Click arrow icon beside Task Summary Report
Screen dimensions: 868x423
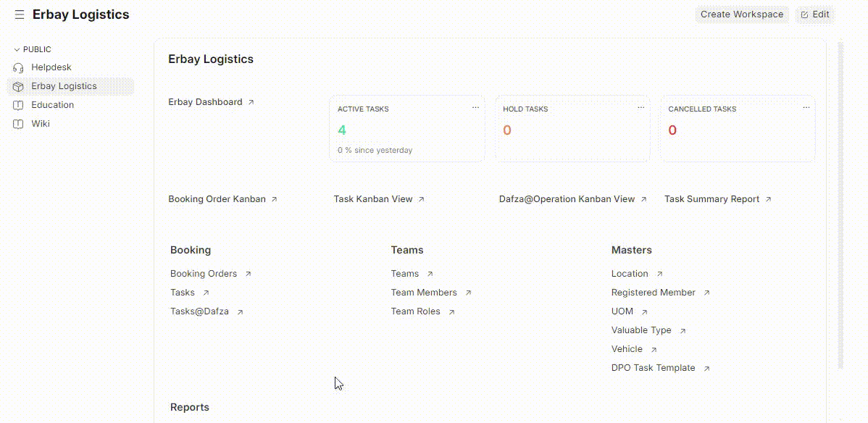click(768, 199)
